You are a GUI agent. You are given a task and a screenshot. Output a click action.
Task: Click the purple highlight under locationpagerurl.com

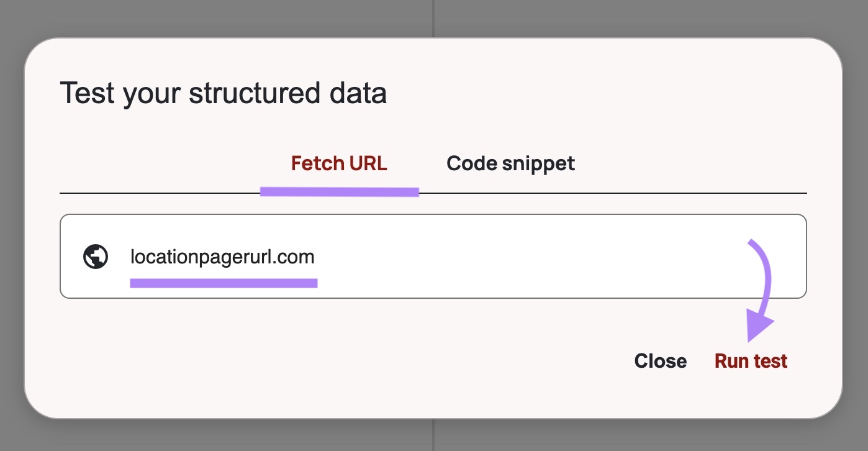[224, 283]
